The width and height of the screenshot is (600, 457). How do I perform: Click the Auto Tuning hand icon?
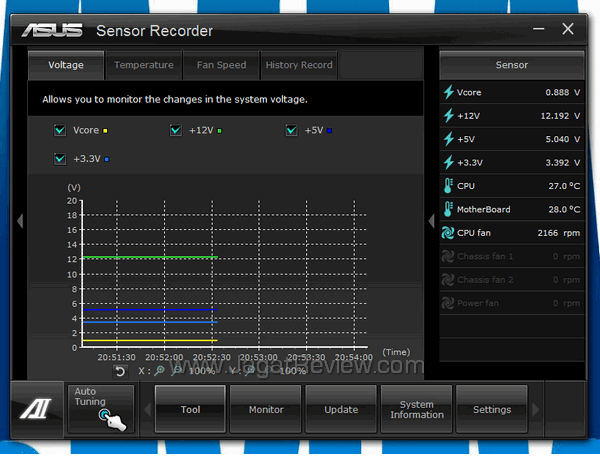(112, 420)
